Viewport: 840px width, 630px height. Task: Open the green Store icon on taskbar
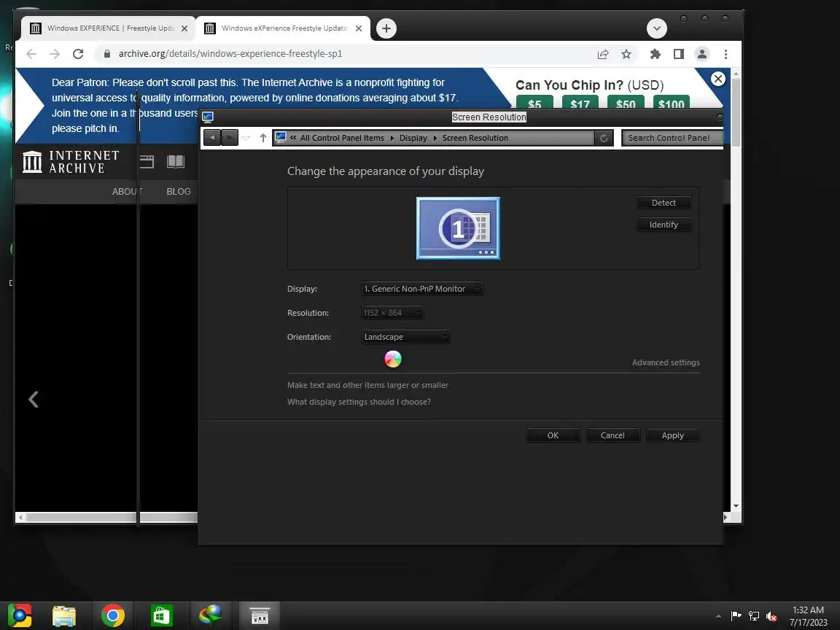(161, 615)
